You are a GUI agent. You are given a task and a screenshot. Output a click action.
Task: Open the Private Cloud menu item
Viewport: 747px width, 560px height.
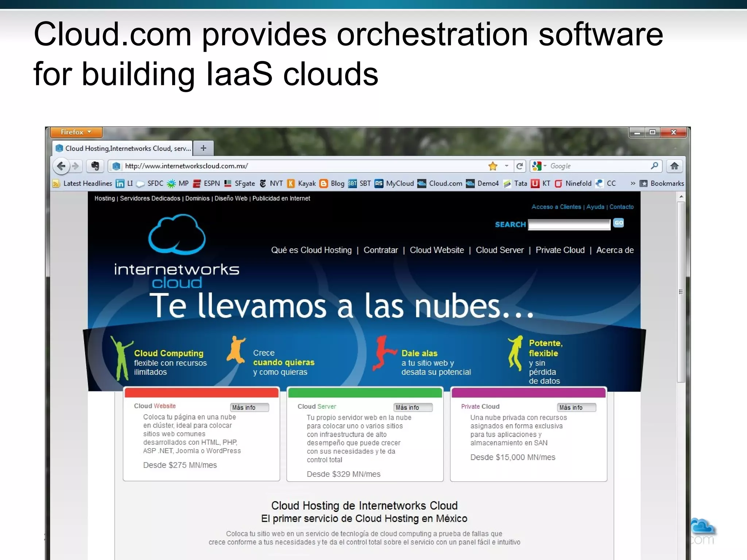tap(560, 250)
